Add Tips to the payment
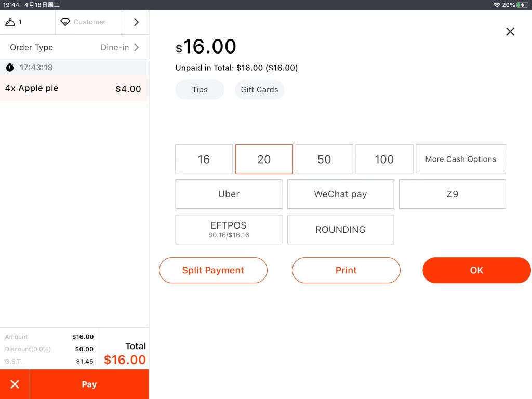This screenshot has width=532, height=399. click(x=199, y=89)
